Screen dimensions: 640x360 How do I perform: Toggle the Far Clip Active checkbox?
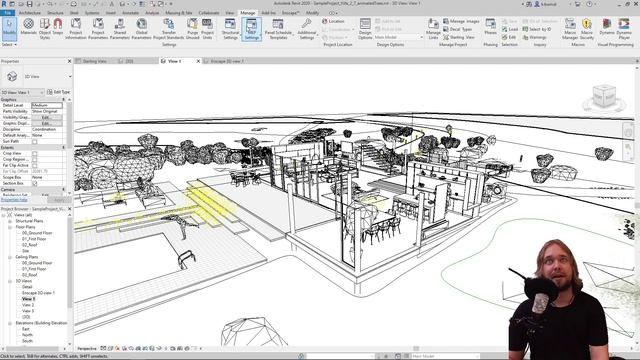35,166
